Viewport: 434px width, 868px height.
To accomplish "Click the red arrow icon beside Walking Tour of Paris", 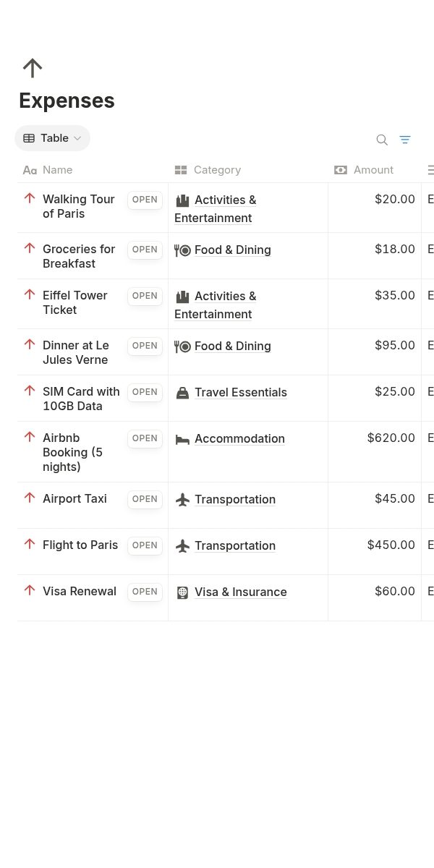I will (30, 198).
